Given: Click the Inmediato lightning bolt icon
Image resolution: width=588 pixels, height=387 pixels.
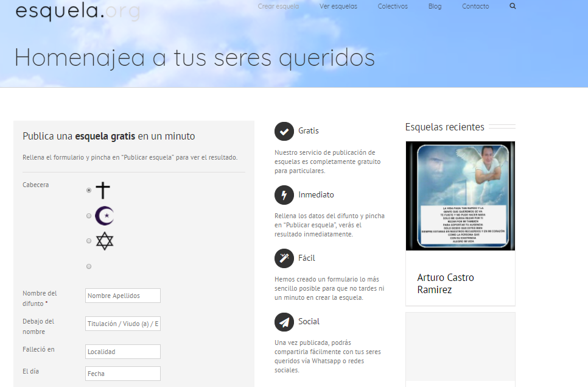Looking at the screenshot, I should [284, 195].
